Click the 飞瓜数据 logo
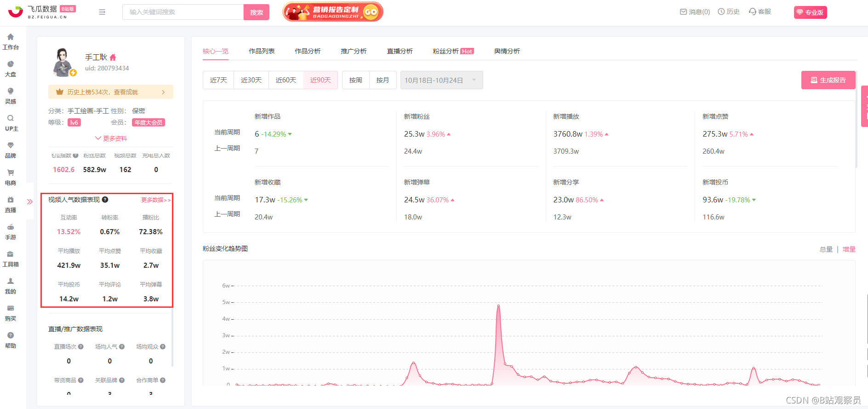Viewport: 868px width, 409px height. coord(42,12)
